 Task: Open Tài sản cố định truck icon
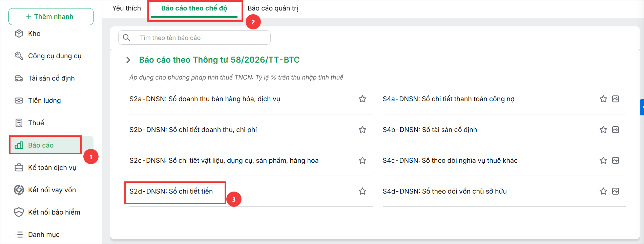click(x=19, y=78)
